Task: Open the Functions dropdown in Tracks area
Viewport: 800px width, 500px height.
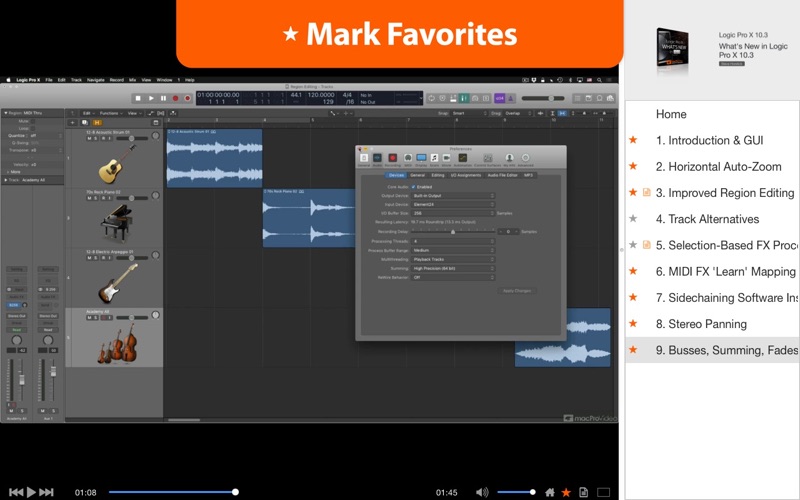Action: coord(111,113)
